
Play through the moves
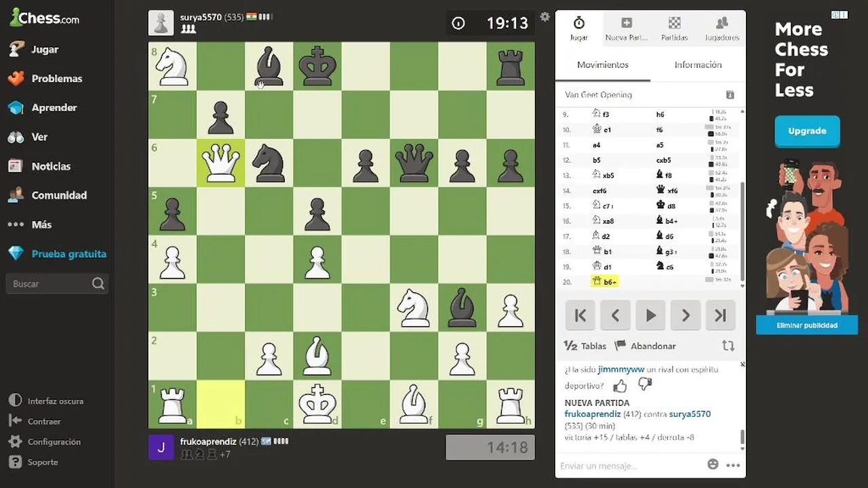(651, 315)
